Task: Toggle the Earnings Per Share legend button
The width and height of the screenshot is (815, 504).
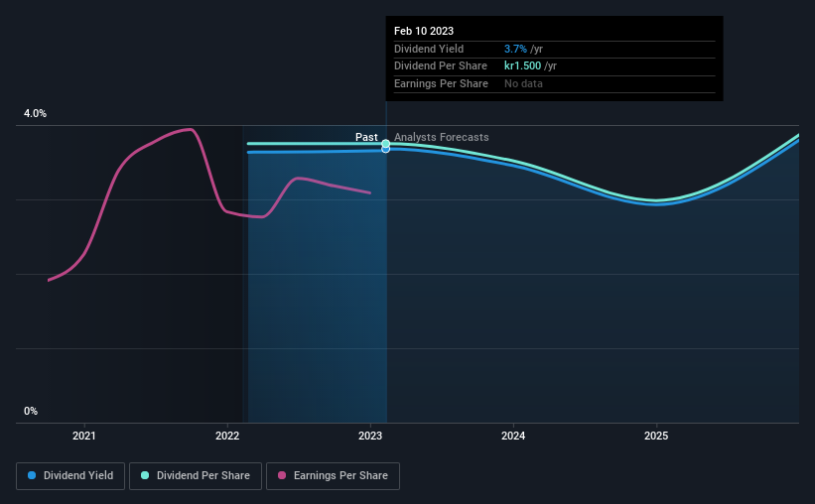Action: pyautogui.click(x=333, y=476)
